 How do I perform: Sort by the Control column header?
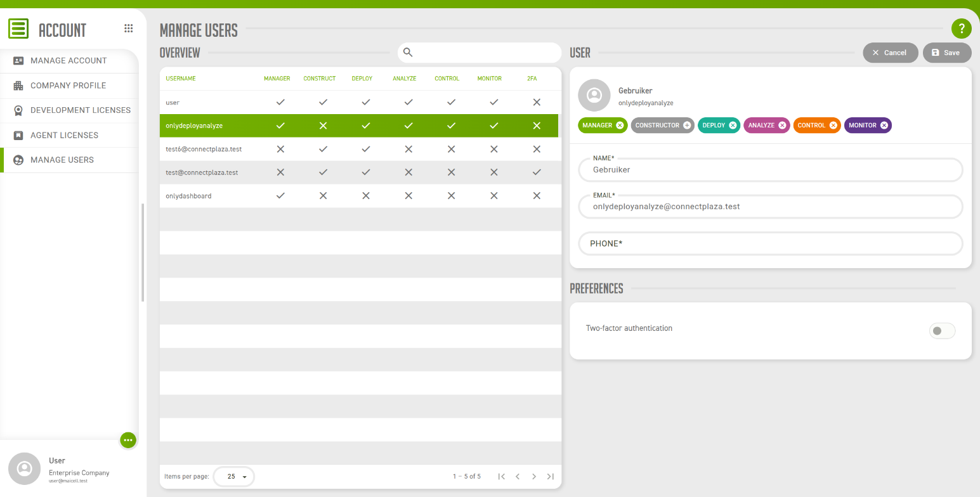(x=447, y=79)
